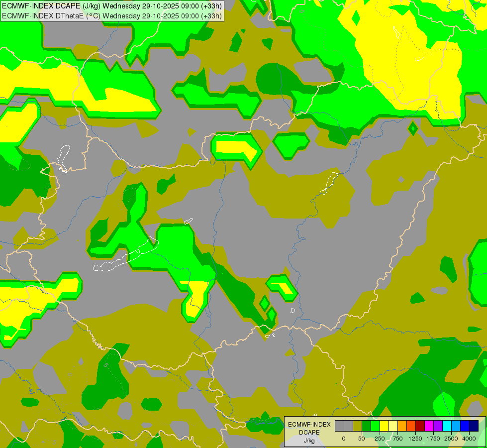The image size is (487, 448).
Task: Pick the pure yellow legend swatch above 250
Action: (x=384, y=426)
